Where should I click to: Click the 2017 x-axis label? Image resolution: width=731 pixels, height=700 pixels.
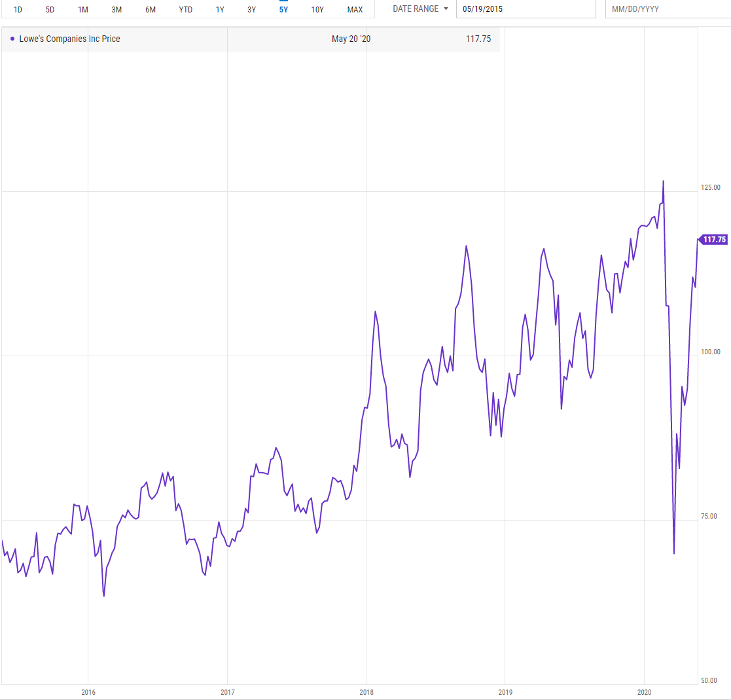(228, 692)
